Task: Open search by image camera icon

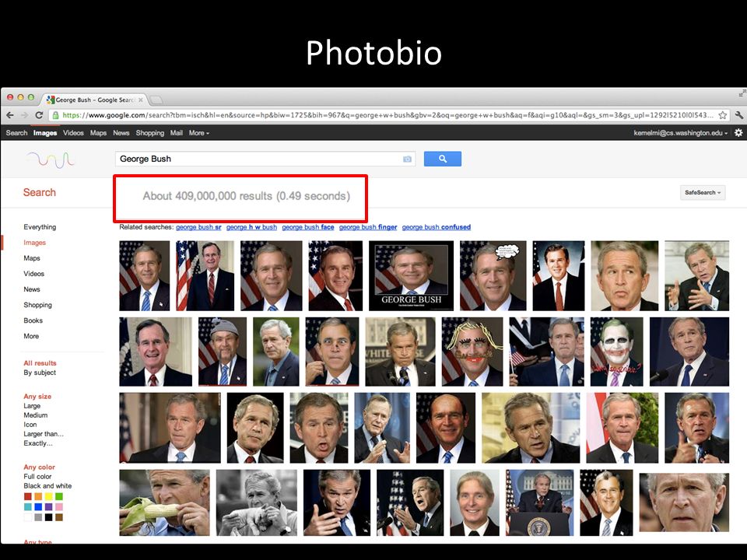Action: [407, 159]
